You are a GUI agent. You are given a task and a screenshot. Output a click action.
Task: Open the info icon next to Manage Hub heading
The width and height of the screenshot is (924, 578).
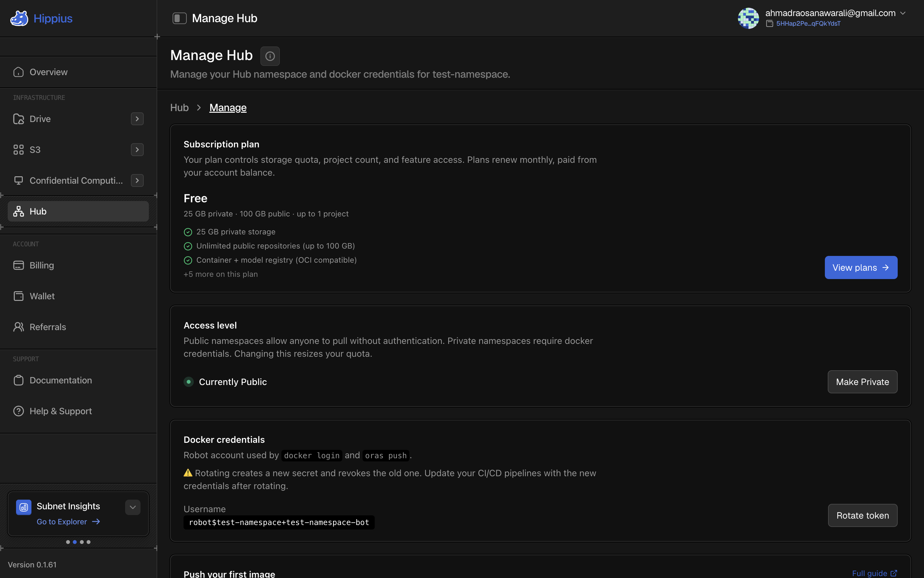[x=270, y=56]
